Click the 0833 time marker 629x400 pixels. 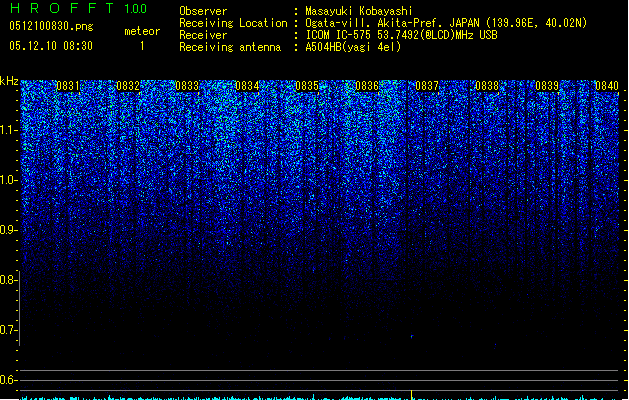tap(187, 86)
